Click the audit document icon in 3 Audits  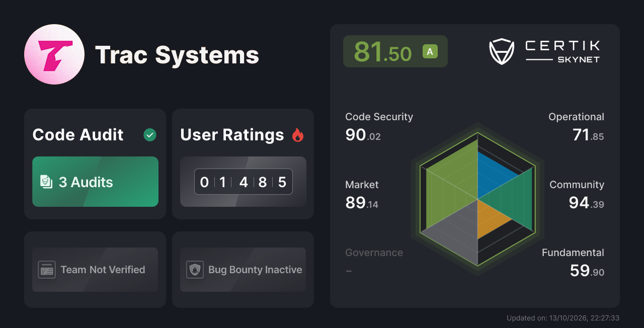coord(46,182)
